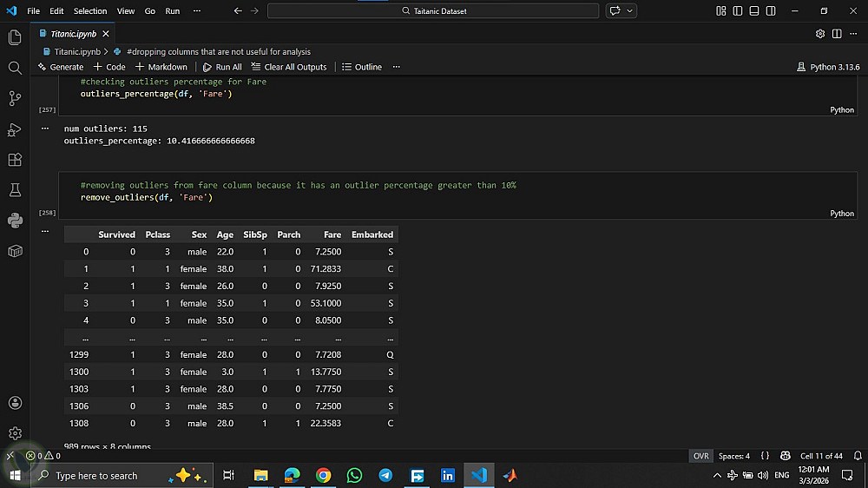Open Google Chrome from the taskbar
The image size is (868, 488).
[323, 475]
